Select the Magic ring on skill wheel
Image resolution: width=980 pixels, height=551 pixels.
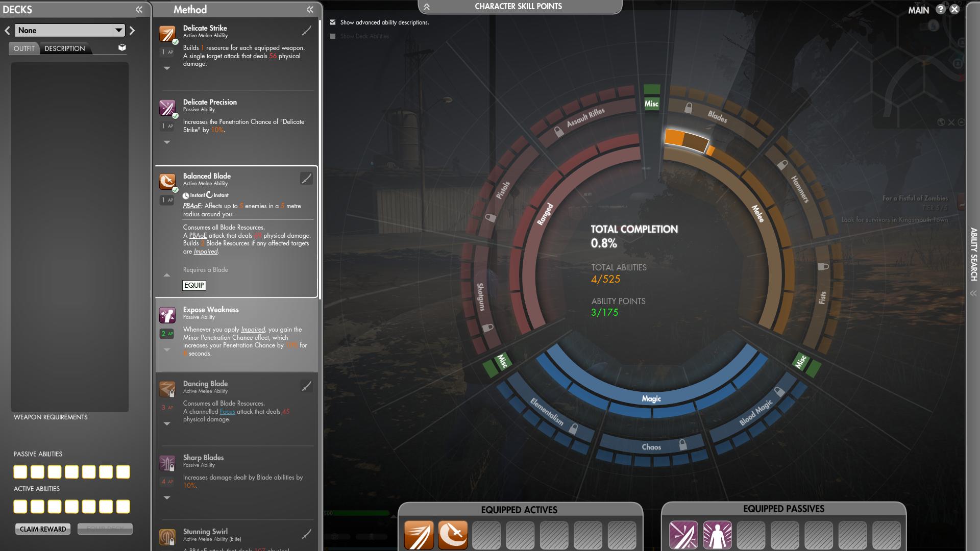pos(651,398)
